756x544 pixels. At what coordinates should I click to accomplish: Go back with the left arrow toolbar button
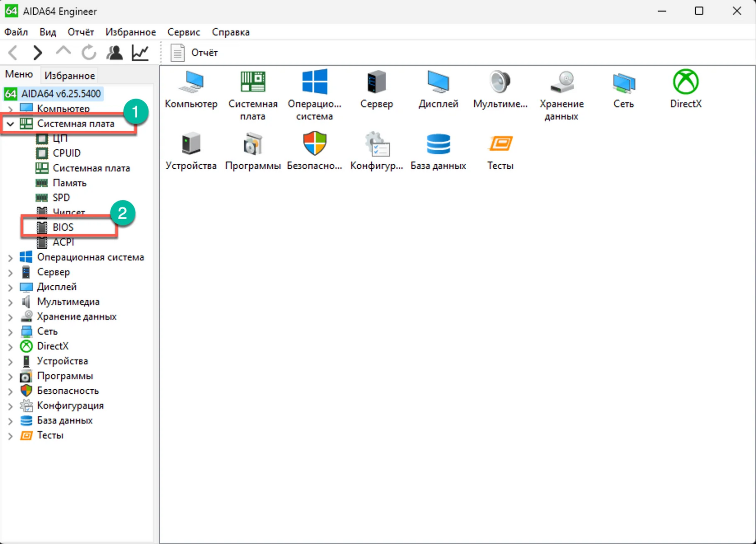point(13,53)
